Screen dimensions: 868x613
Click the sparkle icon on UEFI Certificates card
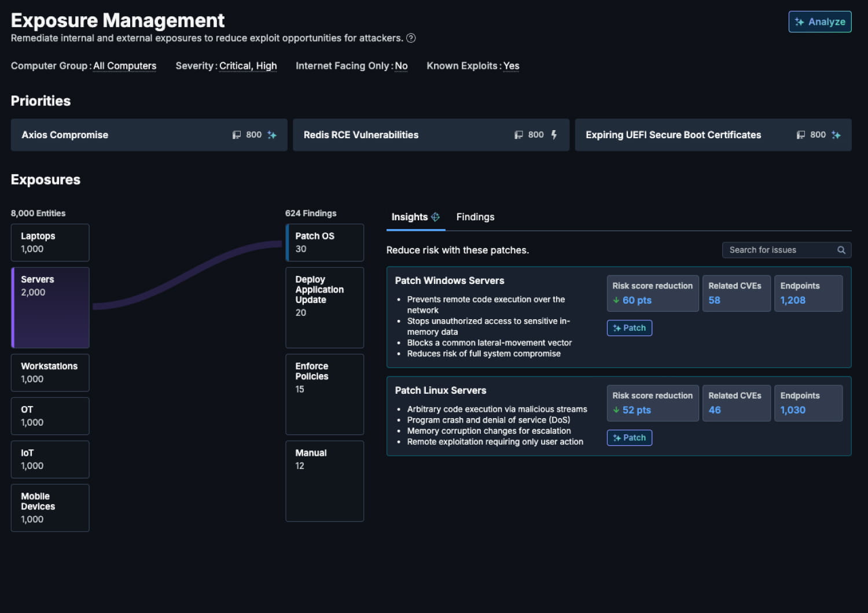coord(836,135)
